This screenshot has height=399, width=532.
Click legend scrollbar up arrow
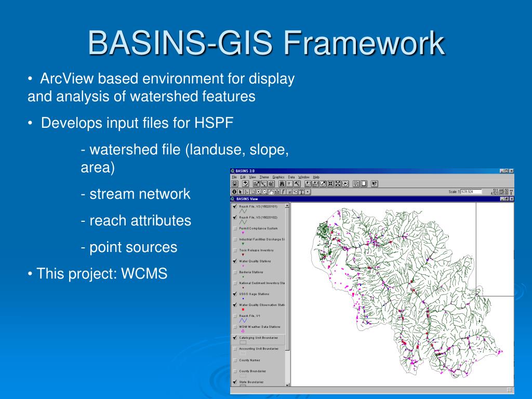coord(287,205)
